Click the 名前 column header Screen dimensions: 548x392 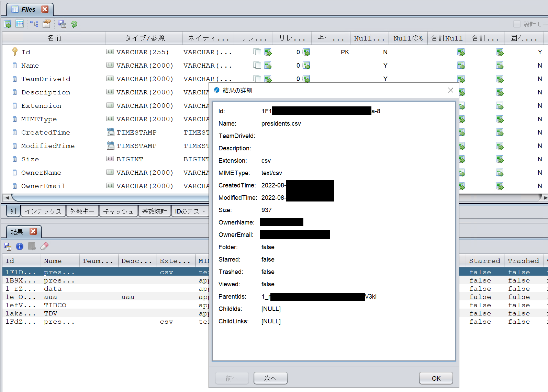[54, 38]
